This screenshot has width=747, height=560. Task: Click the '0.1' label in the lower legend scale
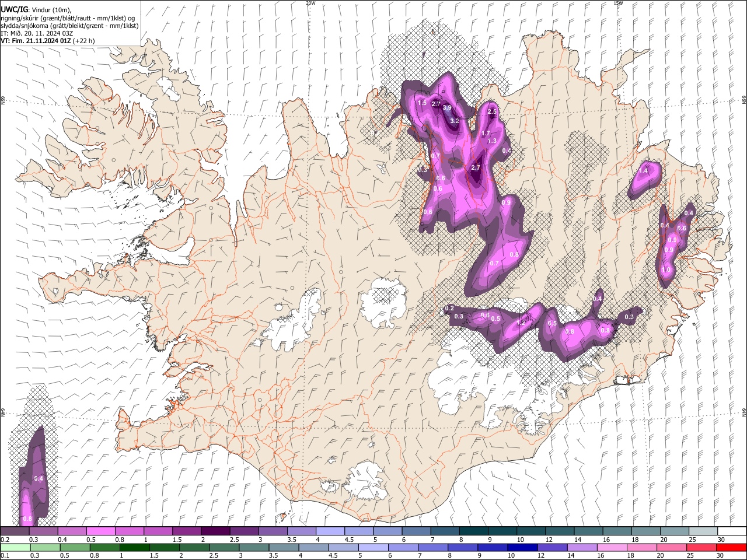pos(4,556)
